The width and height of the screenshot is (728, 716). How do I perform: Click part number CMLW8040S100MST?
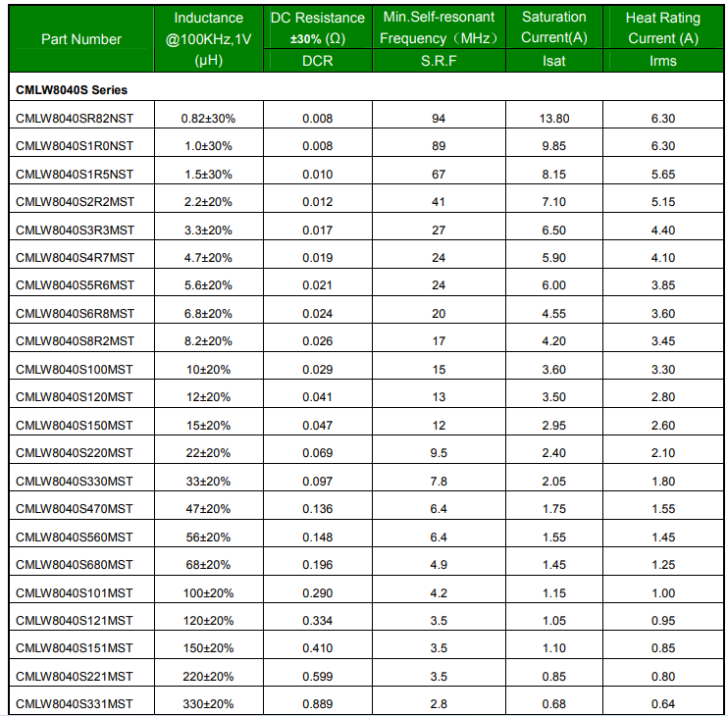[75, 370]
